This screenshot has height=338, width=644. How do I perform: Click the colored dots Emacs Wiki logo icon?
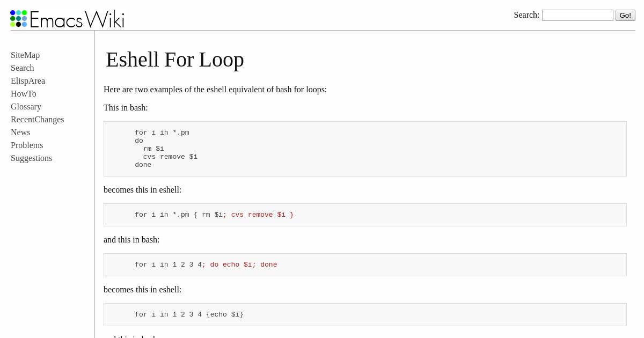point(18,18)
